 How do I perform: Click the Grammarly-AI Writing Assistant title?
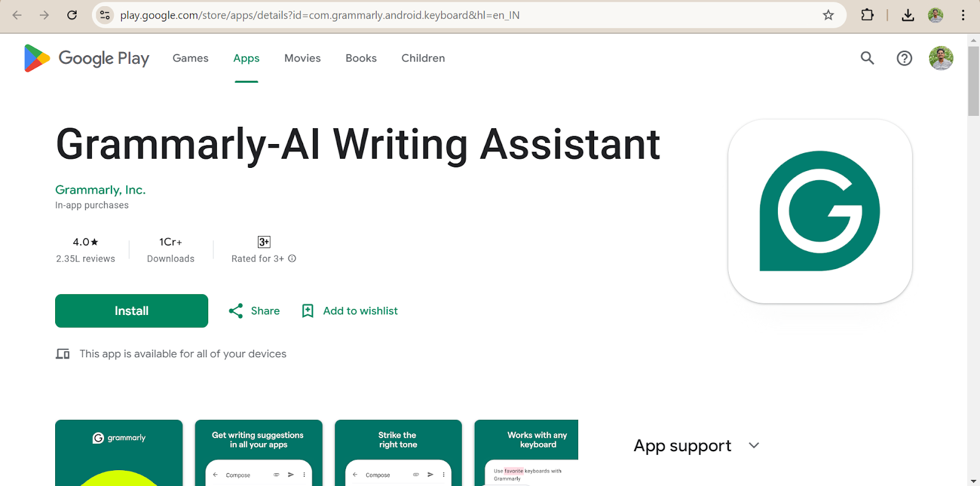(358, 145)
